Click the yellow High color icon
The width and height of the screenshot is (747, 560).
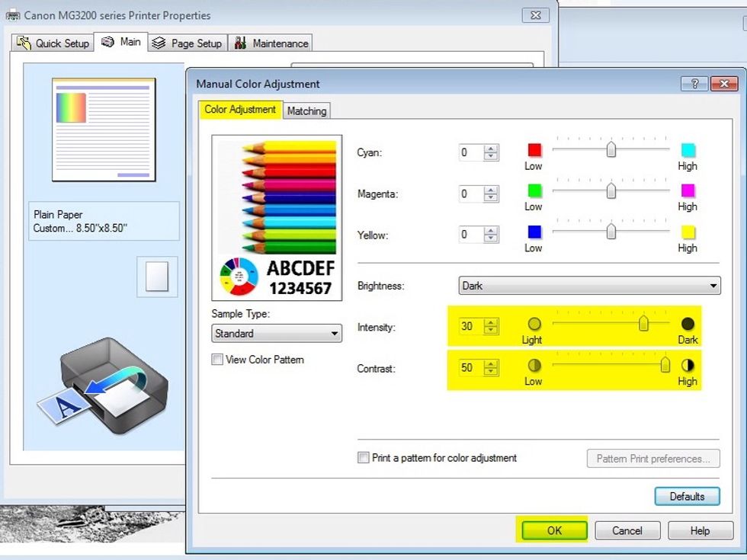coord(688,232)
